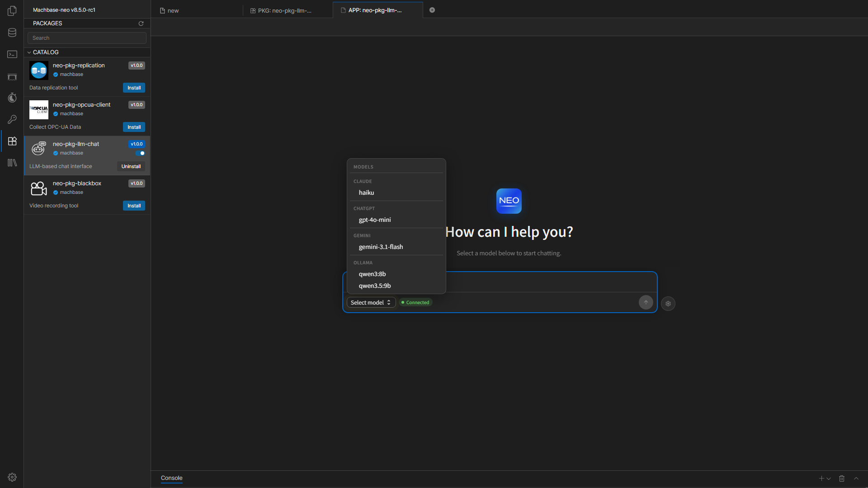Open the database sidebar icon
868x488 pixels.
click(x=12, y=33)
